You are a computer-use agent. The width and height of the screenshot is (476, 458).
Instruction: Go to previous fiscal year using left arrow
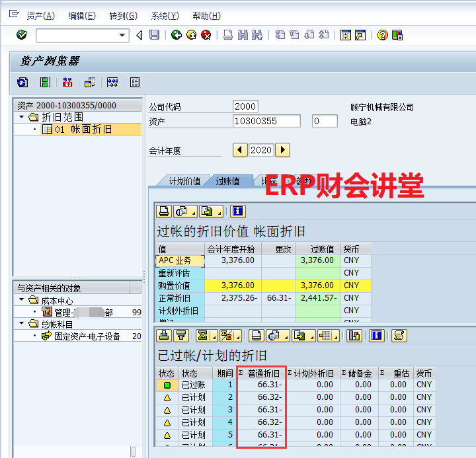pyautogui.click(x=241, y=150)
